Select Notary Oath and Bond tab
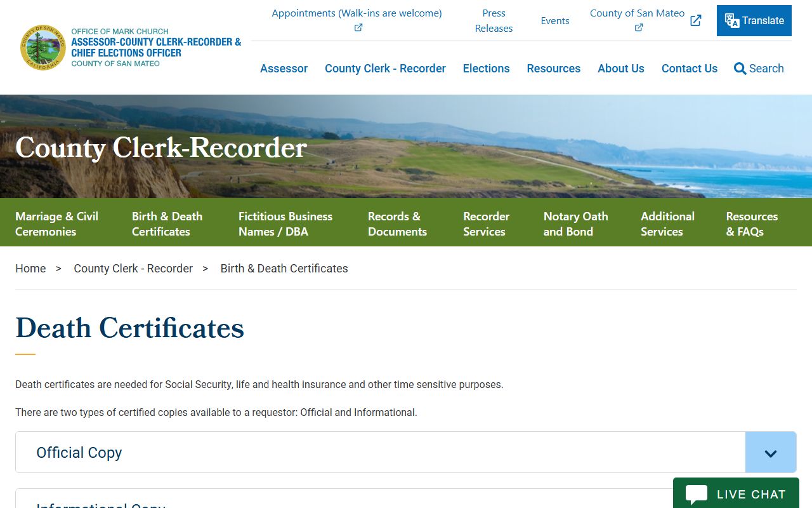 pos(575,224)
